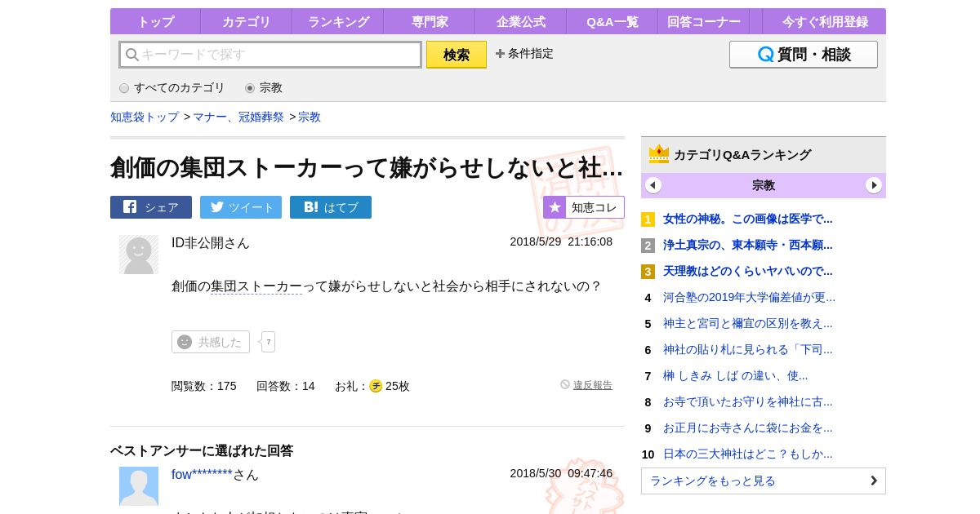Click the question title heading

(367, 167)
